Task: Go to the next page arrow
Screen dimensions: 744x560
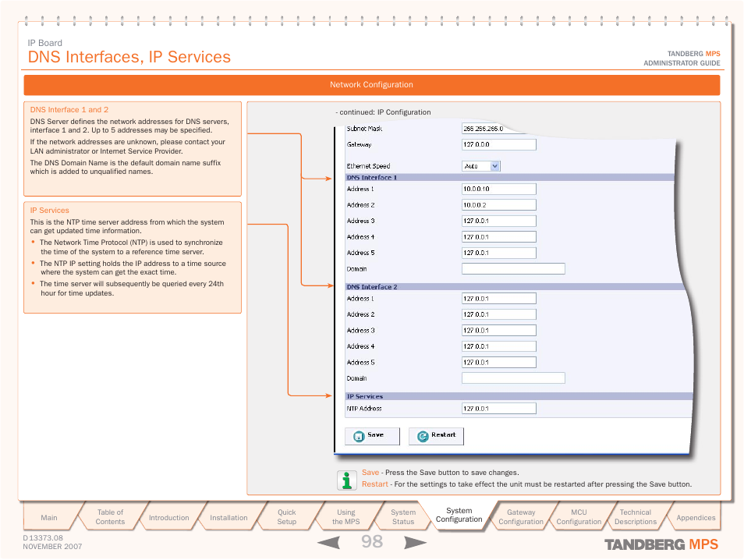Action: point(415,542)
